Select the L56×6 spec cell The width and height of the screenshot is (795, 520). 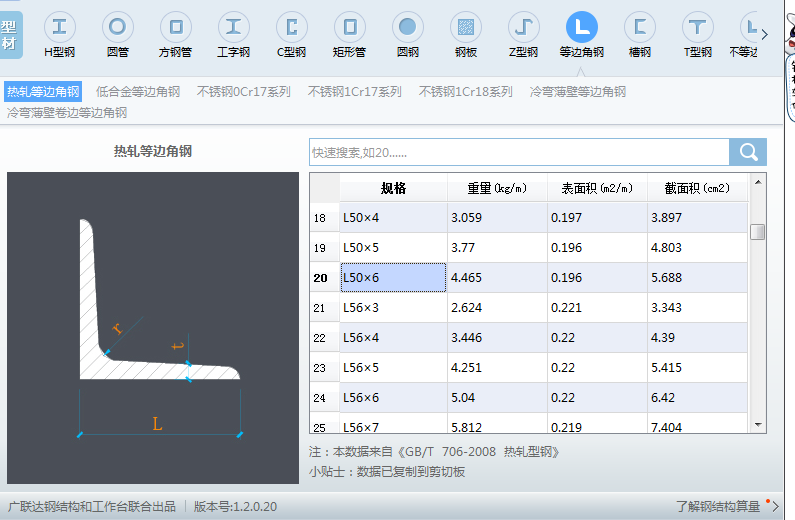(x=393, y=397)
